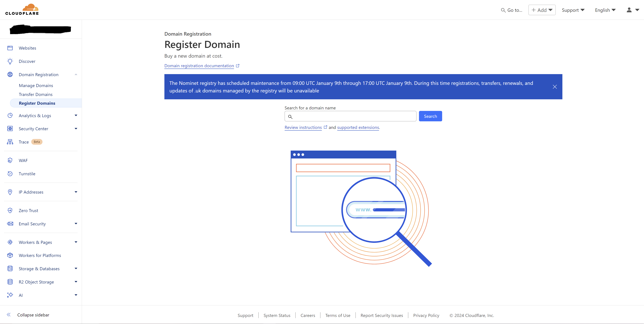Click the Trace icon in sidebar
Image resolution: width=644 pixels, height=324 pixels.
pyautogui.click(x=10, y=142)
